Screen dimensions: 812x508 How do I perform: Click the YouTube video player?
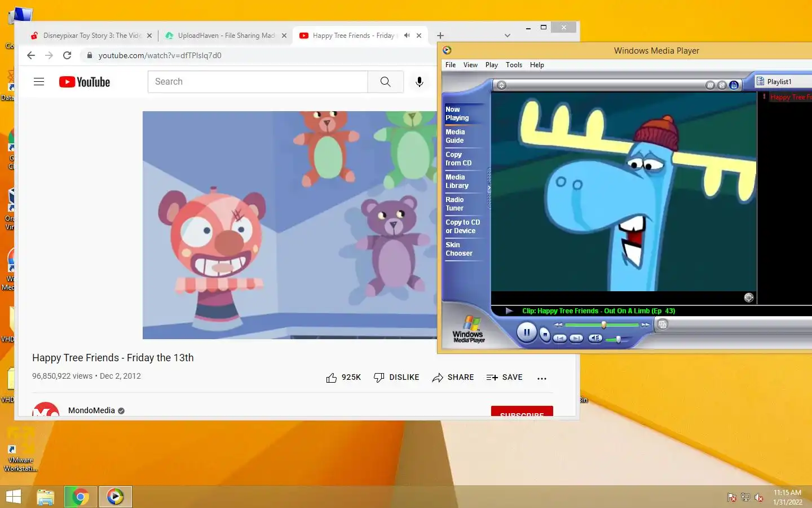290,225
